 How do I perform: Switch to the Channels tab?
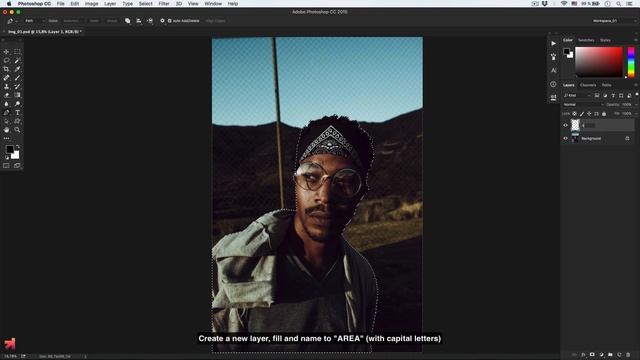588,85
